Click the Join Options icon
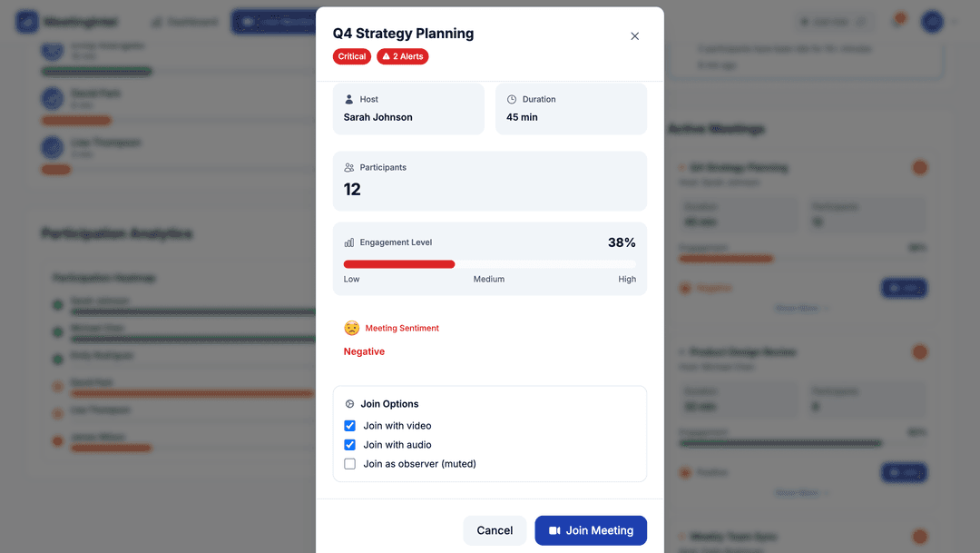 click(x=349, y=404)
